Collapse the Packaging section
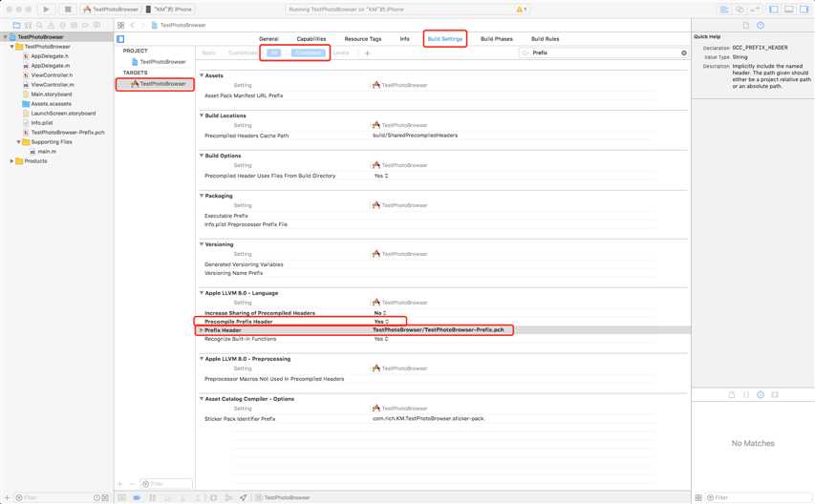 pyautogui.click(x=202, y=196)
